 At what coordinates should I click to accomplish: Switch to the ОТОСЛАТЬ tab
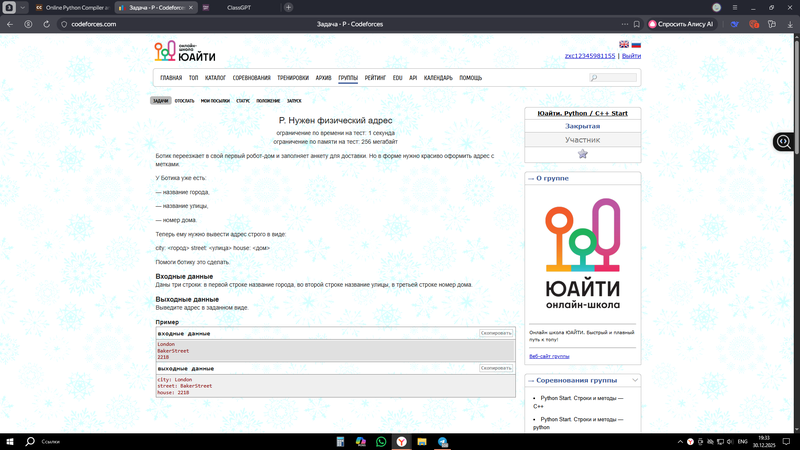(184, 101)
